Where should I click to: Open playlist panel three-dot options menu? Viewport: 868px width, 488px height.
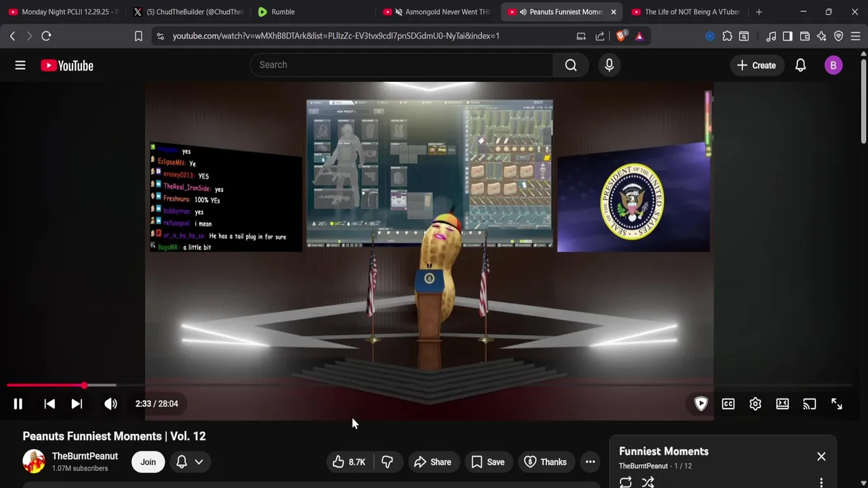pyautogui.click(x=821, y=483)
